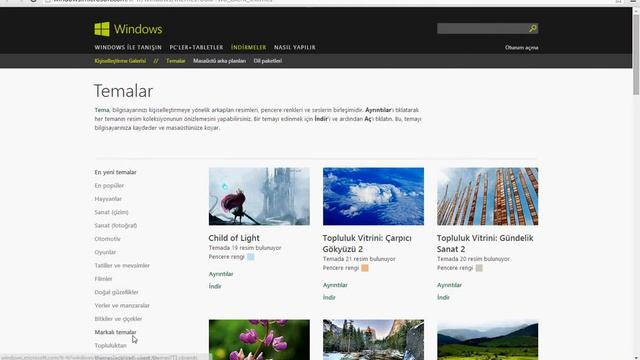Open the green hills theme thumbnail
This screenshot has width=640, height=360.
point(487,340)
